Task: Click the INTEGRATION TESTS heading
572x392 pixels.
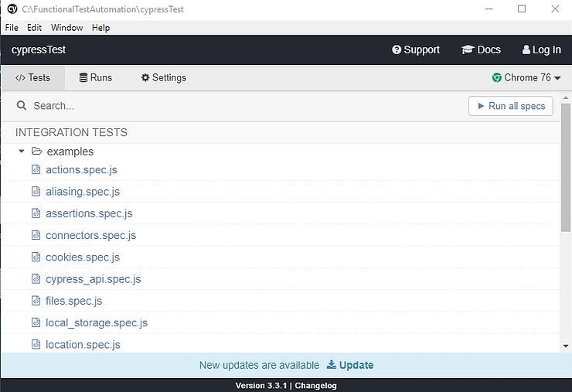Action: [x=71, y=132]
